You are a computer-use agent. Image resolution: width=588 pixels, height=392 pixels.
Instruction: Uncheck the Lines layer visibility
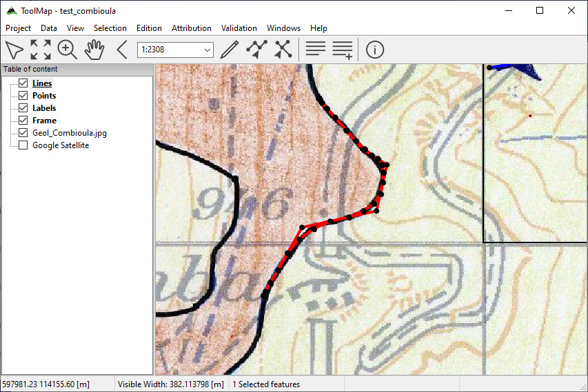coord(23,83)
